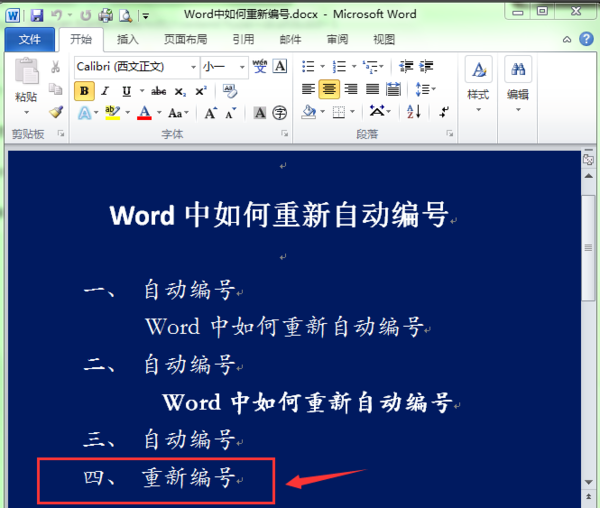Click Grow Font icon
This screenshot has height=508, width=600.
coord(210,113)
